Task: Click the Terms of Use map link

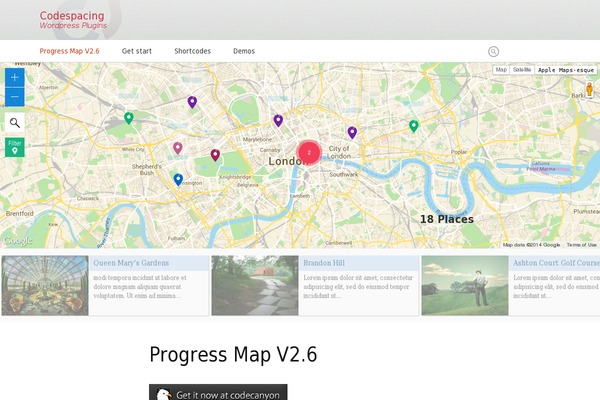Action: pos(581,245)
